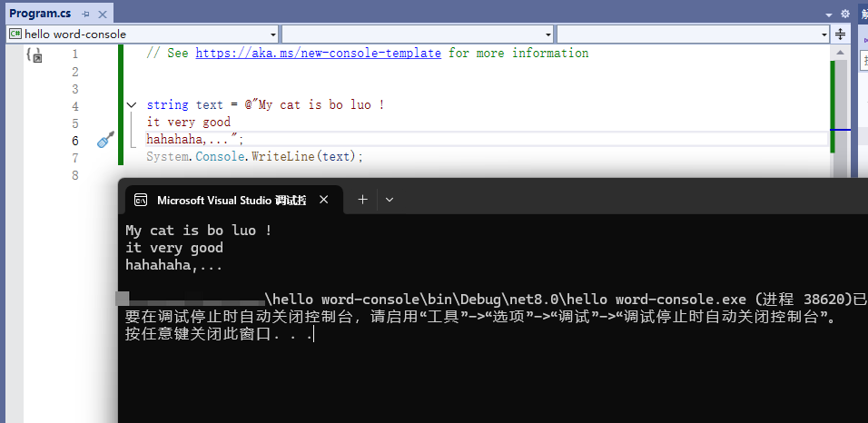Open the middle type navigation dropdown
Image resolution: width=868 pixels, height=423 pixels.
pos(418,34)
